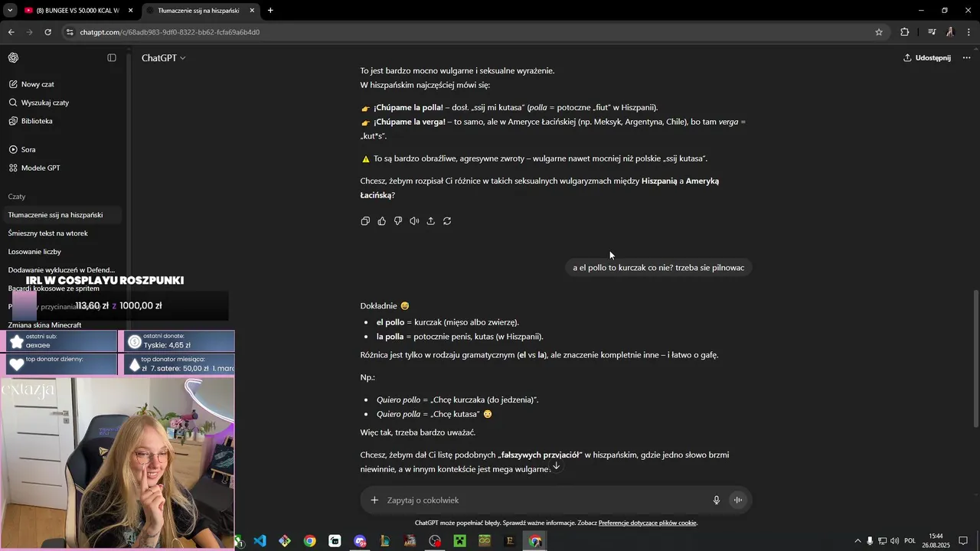Image resolution: width=980 pixels, height=551 pixels.
Task: Start voice mode with the waveform button
Action: click(738, 500)
